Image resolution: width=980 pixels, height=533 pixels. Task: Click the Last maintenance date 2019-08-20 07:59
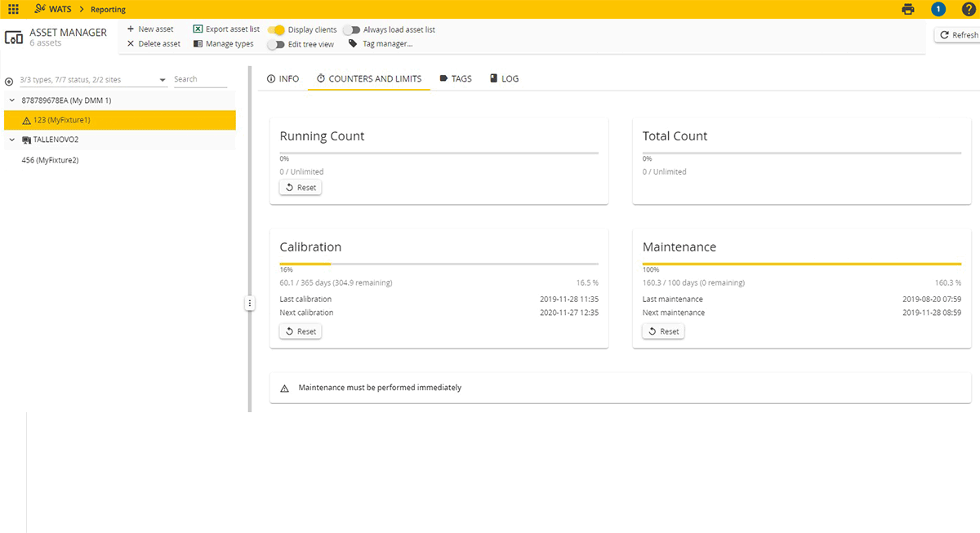932,300
